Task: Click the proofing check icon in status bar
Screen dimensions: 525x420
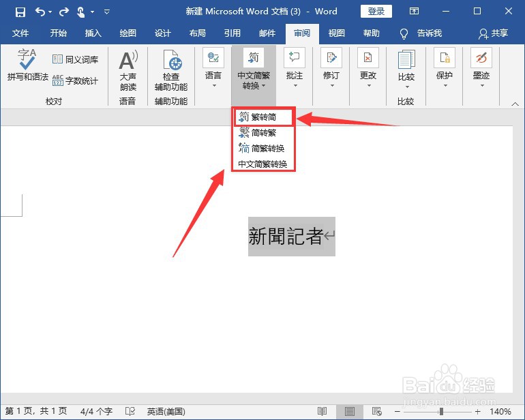Action: 130,411
